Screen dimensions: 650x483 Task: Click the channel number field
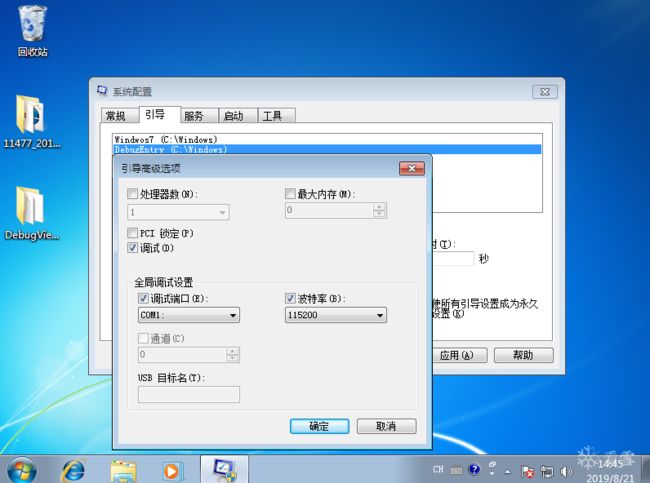coord(182,354)
